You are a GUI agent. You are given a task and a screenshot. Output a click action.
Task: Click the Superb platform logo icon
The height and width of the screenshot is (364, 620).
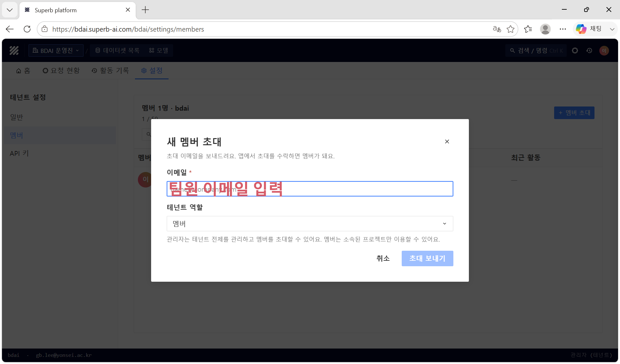14,51
